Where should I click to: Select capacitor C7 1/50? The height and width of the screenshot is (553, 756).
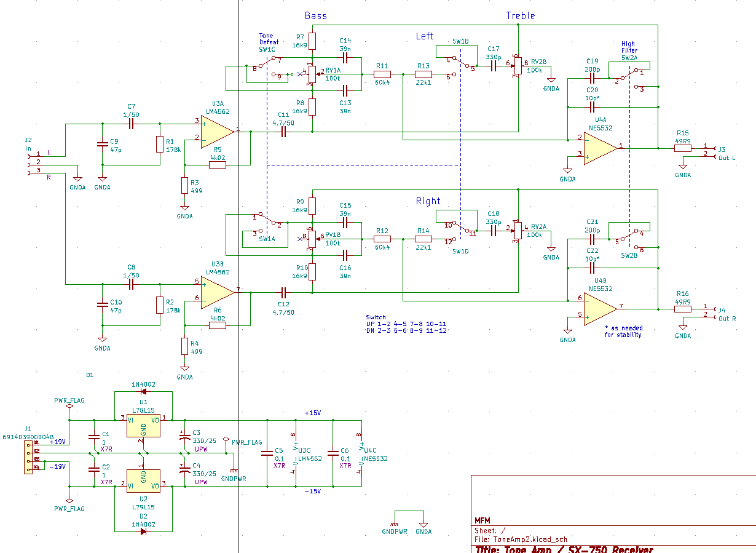(131, 124)
